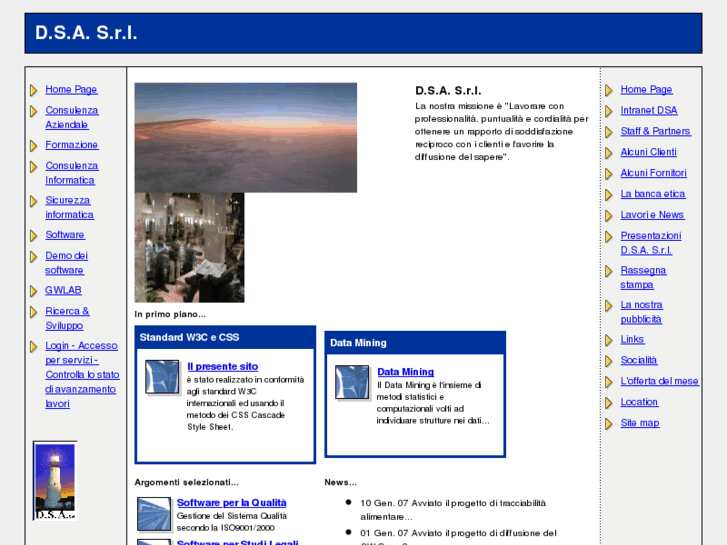
Task: Open La banca etica link
Action: (x=653, y=194)
